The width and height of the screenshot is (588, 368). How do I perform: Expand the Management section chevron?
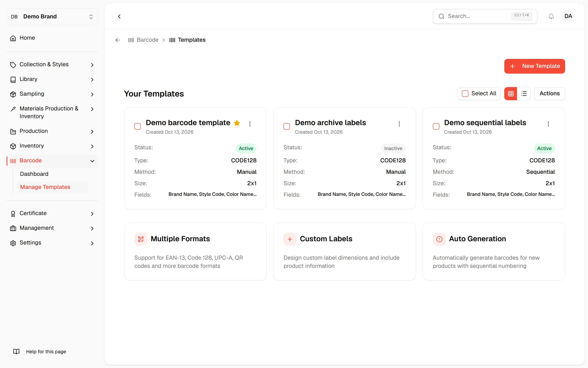tap(92, 229)
